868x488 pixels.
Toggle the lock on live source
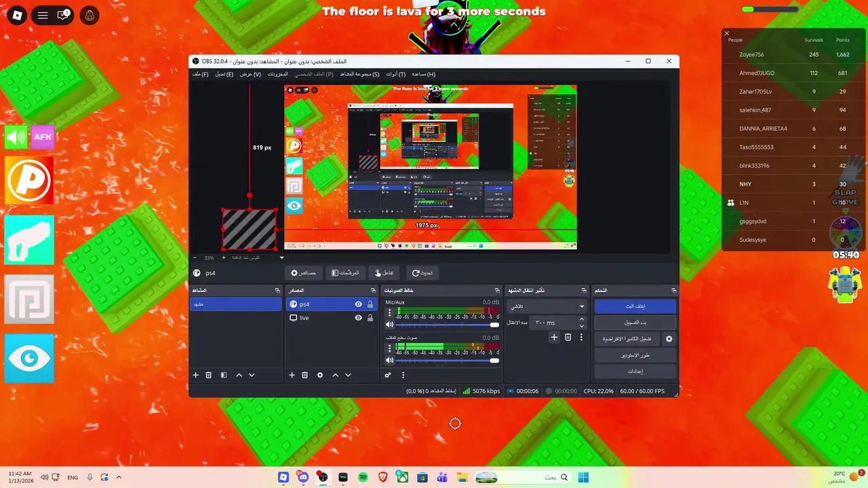[370, 318]
